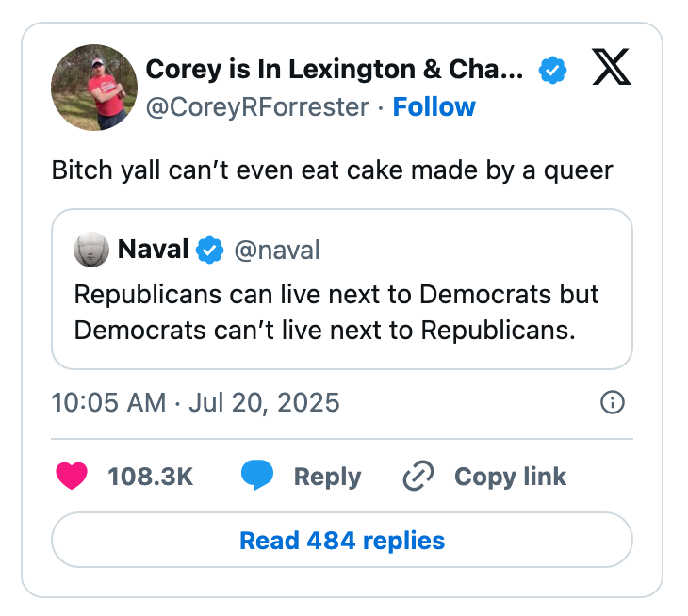This screenshot has height=616, width=688.
Task: Like the tweet with the heart icon
Action: coord(72,477)
